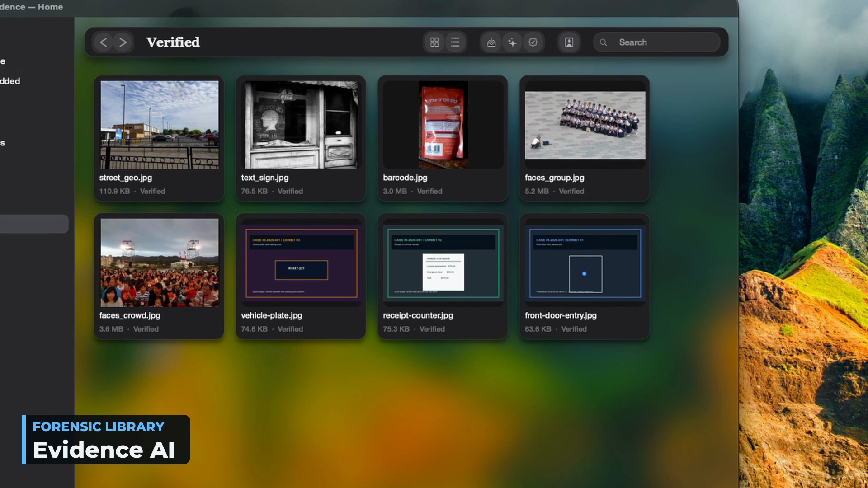The image size is (868, 488).
Task: Open the barcode.jpg red package thumbnail
Action: pos(443,125)
